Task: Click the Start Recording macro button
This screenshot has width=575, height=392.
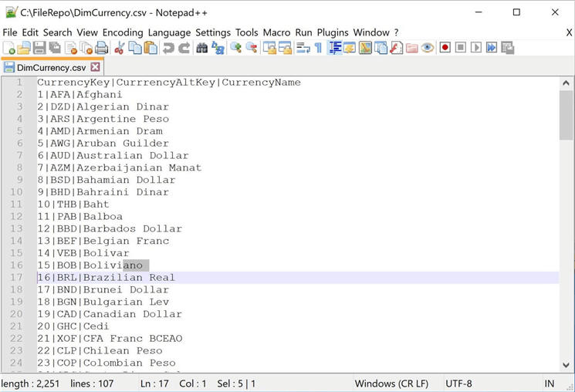Action: click(445, 48)
